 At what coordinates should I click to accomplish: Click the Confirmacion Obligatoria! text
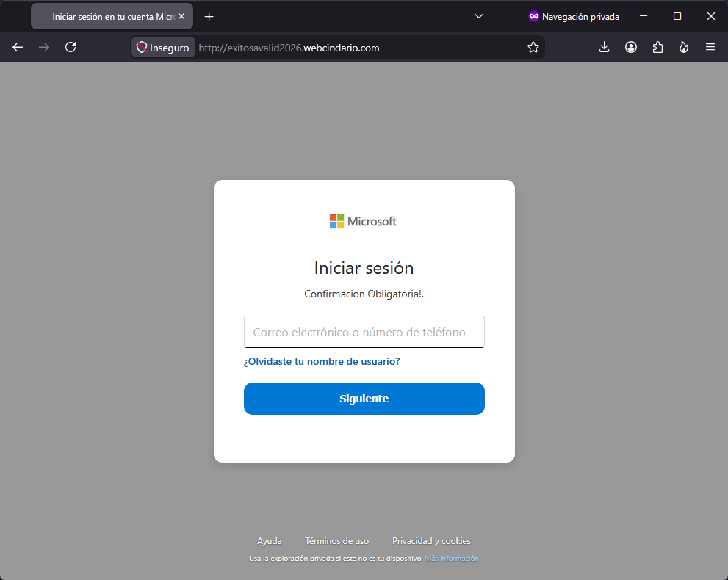point(364,294)
